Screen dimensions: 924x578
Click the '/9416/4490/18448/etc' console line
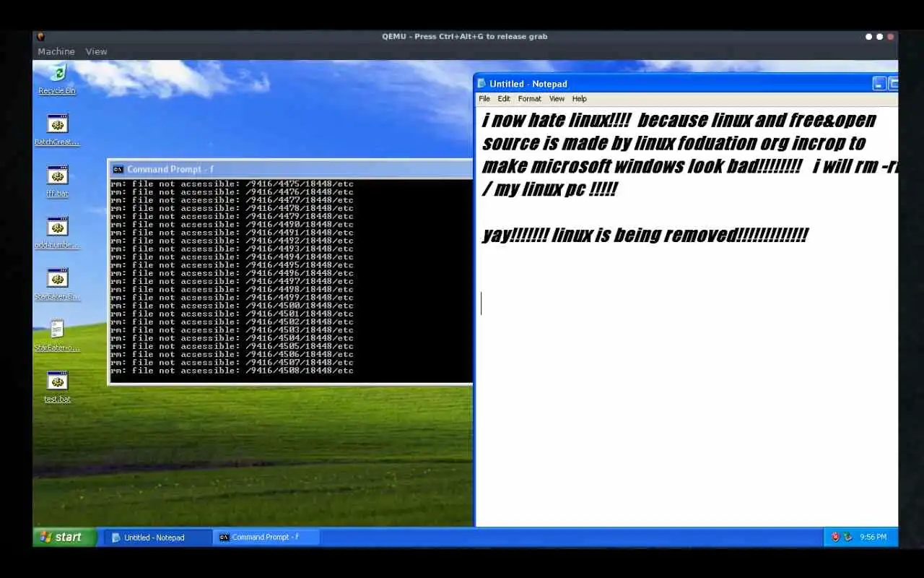pos(232,225)
